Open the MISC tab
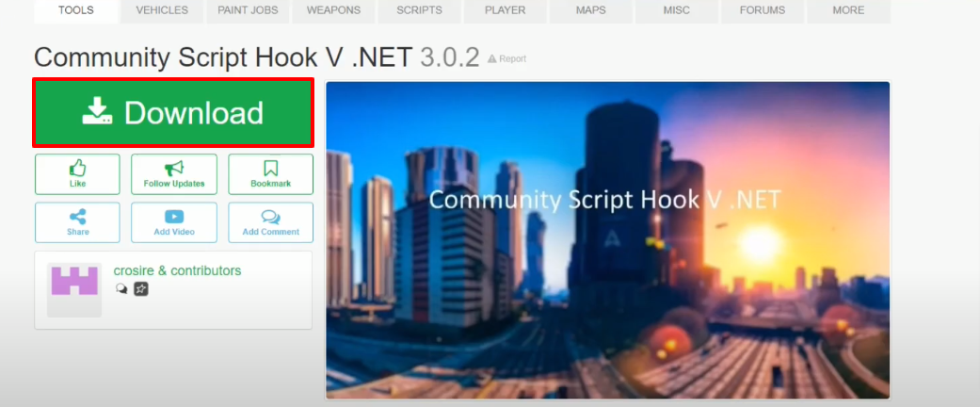The height and width of the screenshot is (407, 980). coord(677,11)
